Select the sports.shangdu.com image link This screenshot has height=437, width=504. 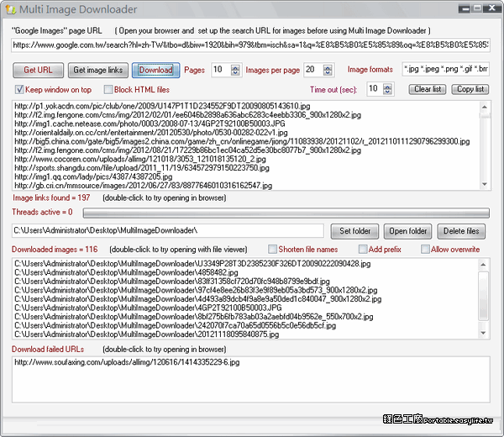click(142, 168)
